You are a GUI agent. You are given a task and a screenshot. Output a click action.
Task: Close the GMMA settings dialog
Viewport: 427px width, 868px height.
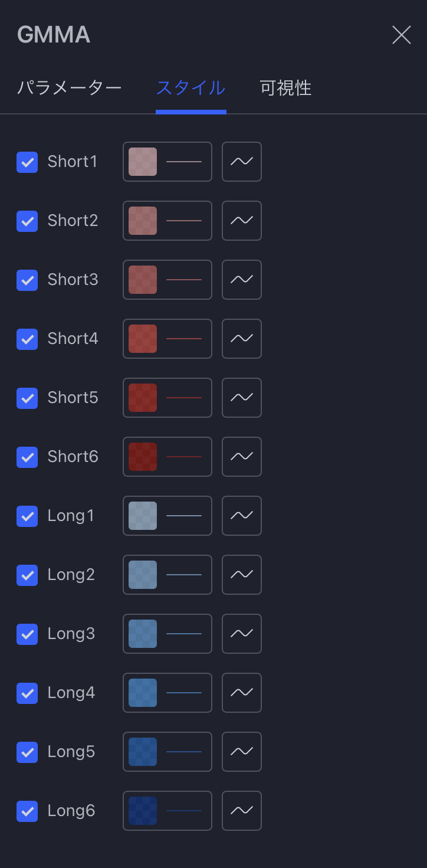coord(402,35)
